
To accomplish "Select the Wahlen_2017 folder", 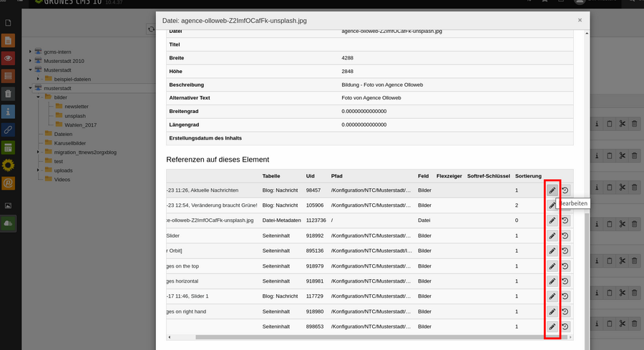I will [80, 125].
